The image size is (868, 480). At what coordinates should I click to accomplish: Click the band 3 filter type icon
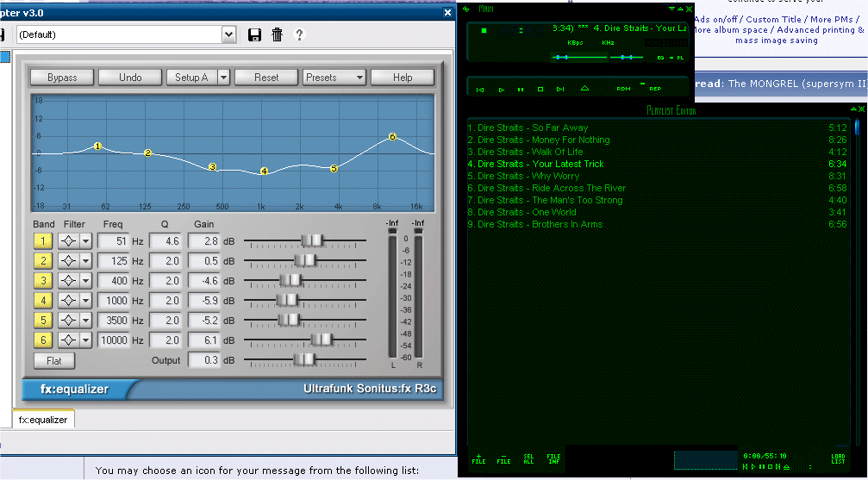tap(68, 281)
